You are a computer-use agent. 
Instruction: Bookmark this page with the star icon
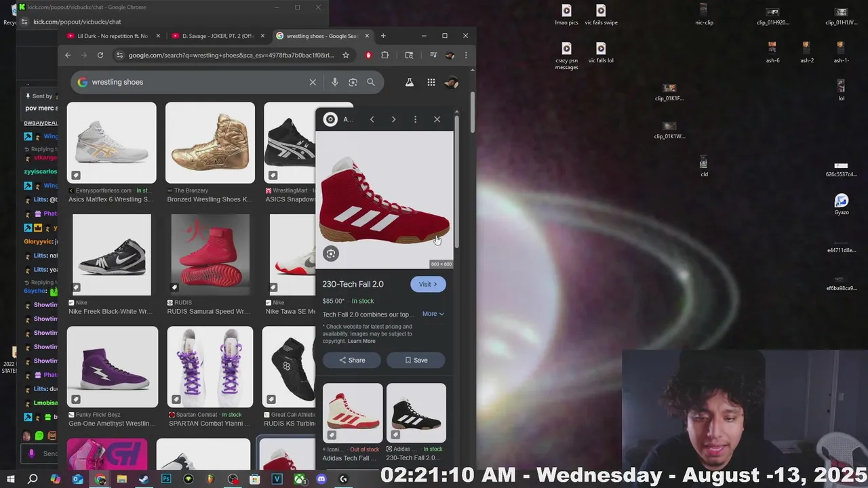346,55
